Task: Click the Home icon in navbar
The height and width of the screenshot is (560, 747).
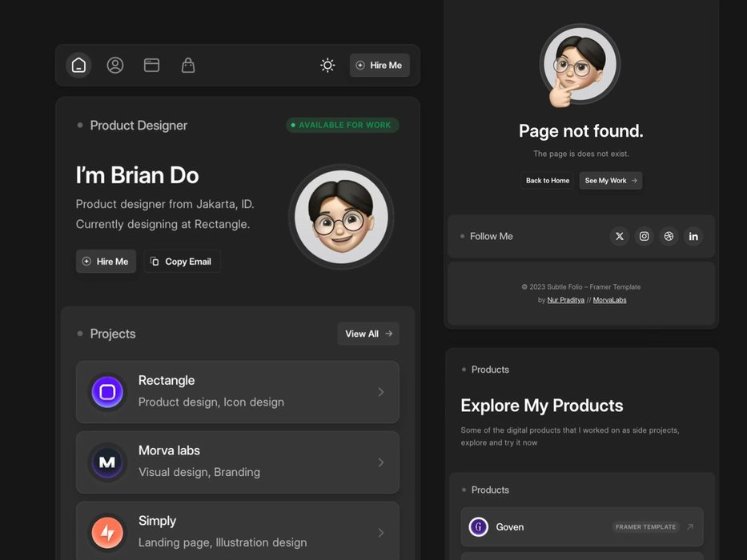Action: (78, 66)
